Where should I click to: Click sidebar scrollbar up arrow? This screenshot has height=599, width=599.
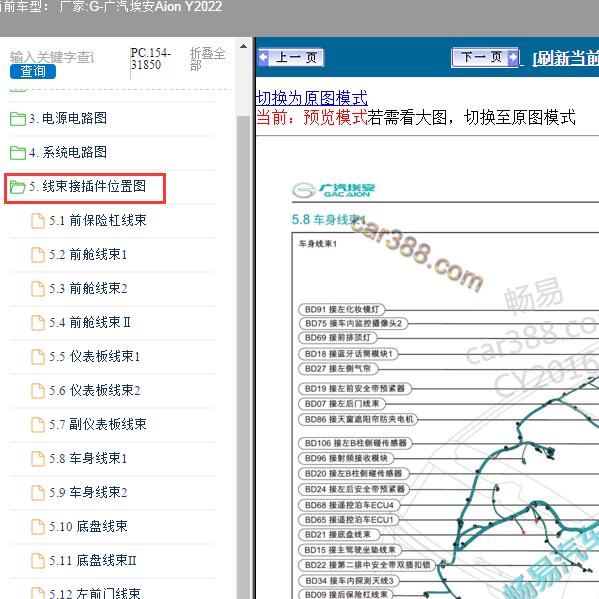click(243, 46)
